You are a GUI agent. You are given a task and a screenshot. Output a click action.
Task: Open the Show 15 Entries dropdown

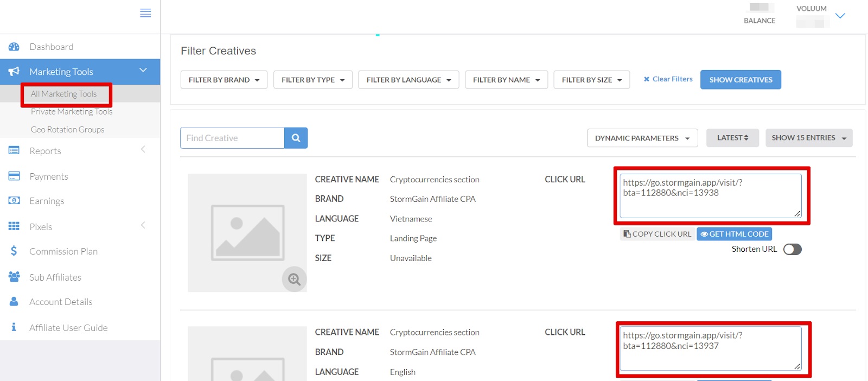[808, 138]
